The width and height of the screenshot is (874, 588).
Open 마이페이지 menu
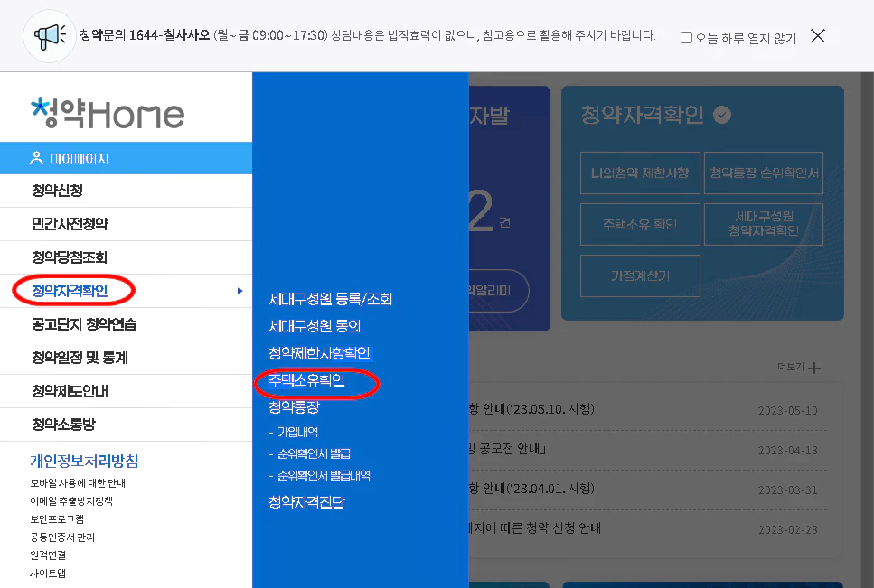coord(126,159)
